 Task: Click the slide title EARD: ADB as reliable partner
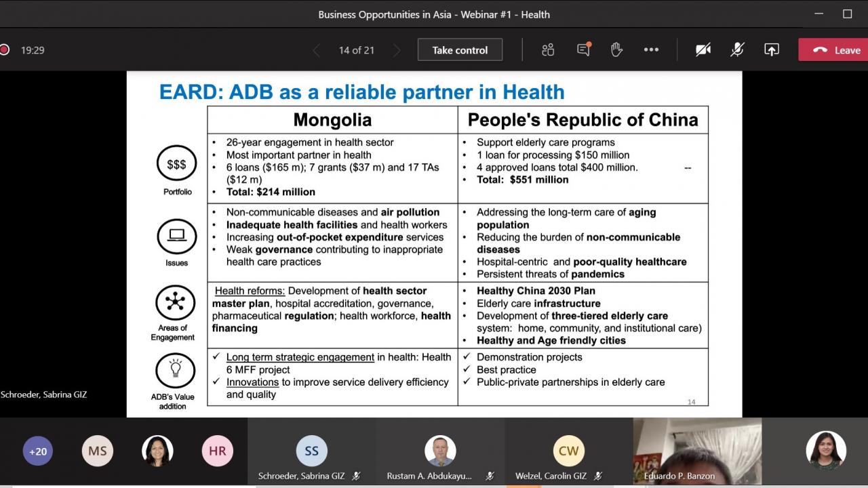[361, 91]
